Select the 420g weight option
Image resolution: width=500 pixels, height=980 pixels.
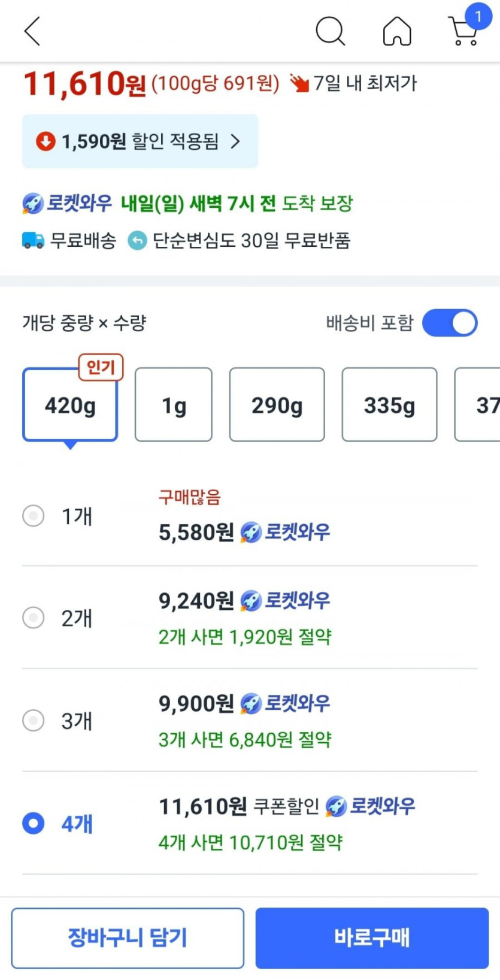click(x=70, y=405)
